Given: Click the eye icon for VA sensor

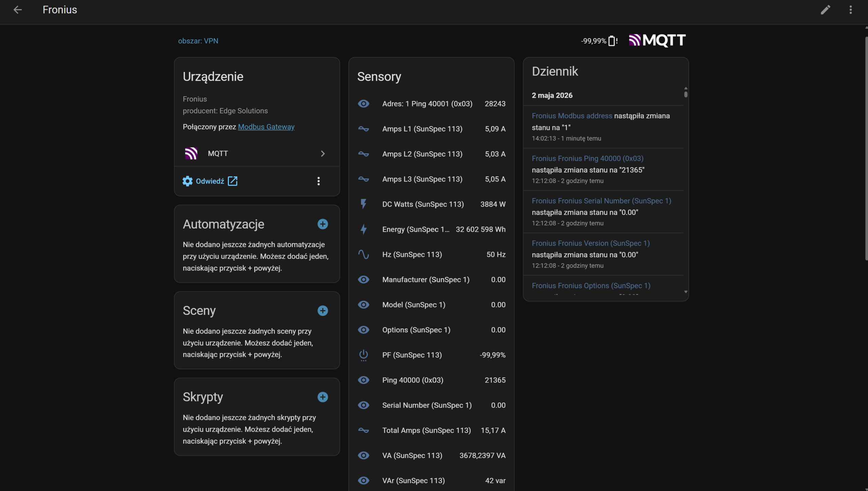Looking at the screenshot, I should click(x=363, y=455).
